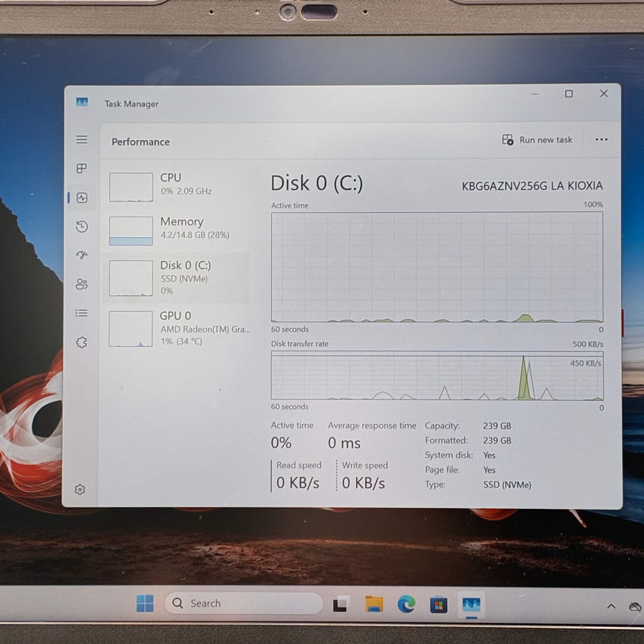Screen dimensions: 644x644
Task: Click the KBG6AZNV256G LA KIOXIA model text
Action: 532,186
